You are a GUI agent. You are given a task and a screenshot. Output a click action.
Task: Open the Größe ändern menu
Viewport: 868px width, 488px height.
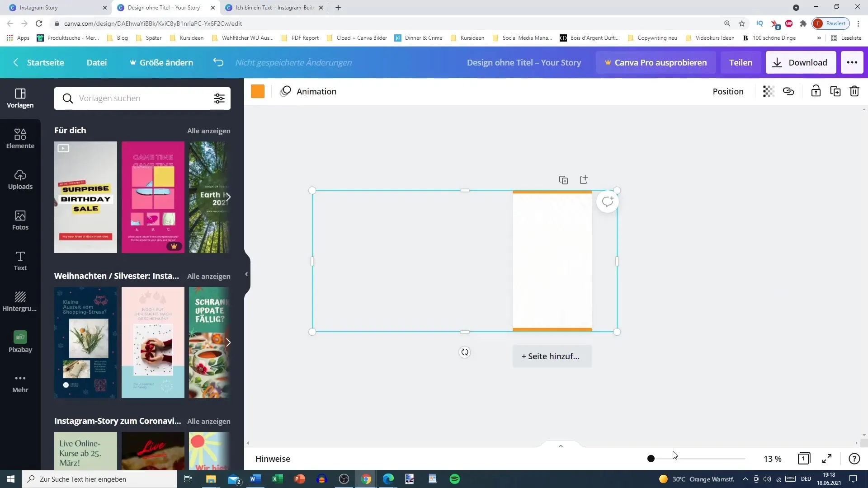(x=161, y=62)
